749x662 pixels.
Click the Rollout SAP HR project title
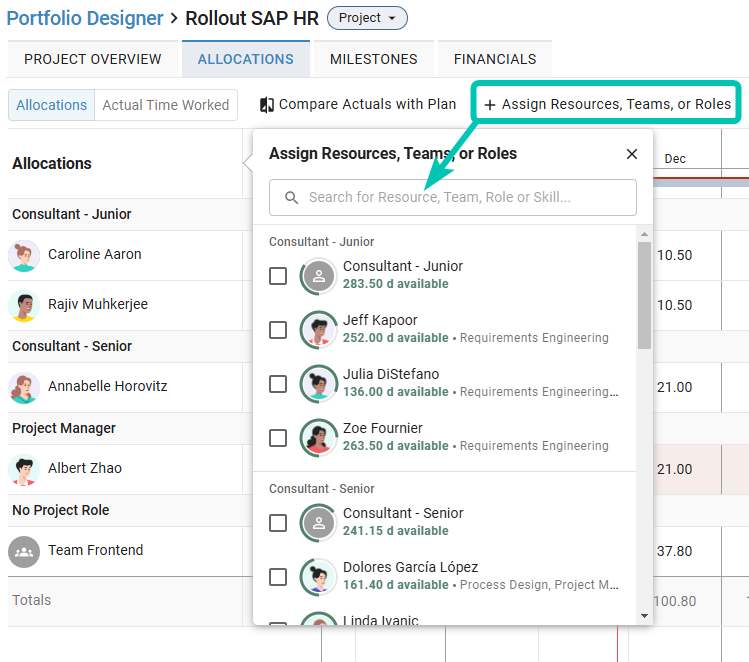pos(252,18)
